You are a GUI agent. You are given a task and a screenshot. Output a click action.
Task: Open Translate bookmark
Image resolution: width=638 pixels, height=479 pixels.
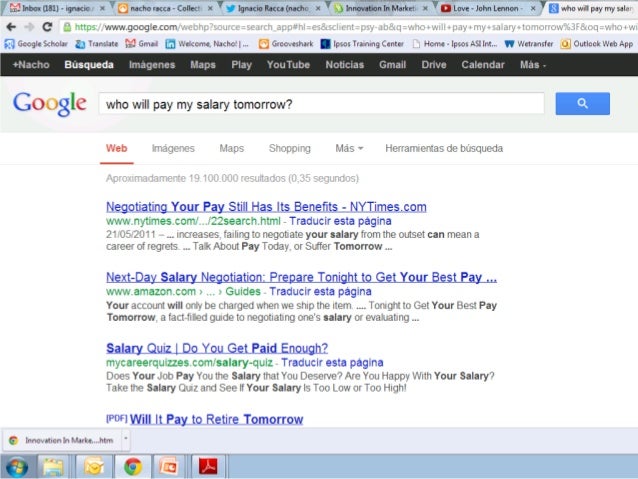click(97, 44)
